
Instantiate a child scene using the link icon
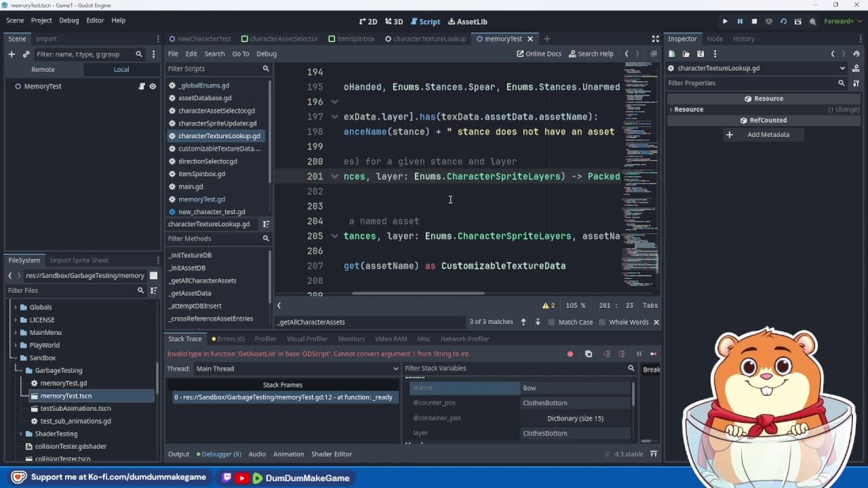(26, 54)
